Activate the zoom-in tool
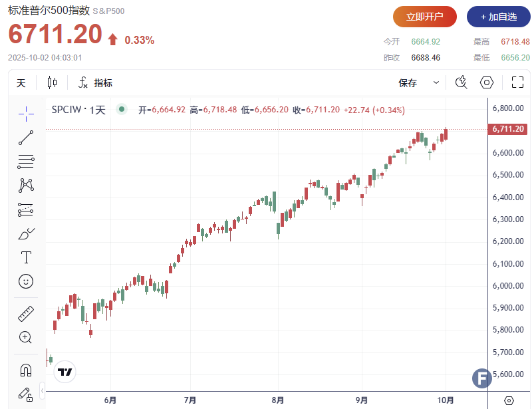 [26, 337]
